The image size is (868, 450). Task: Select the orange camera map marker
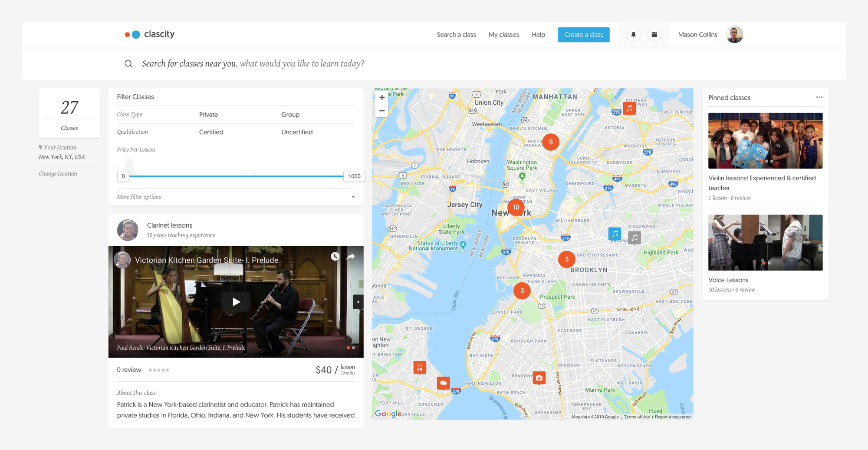tap(539, 378)
